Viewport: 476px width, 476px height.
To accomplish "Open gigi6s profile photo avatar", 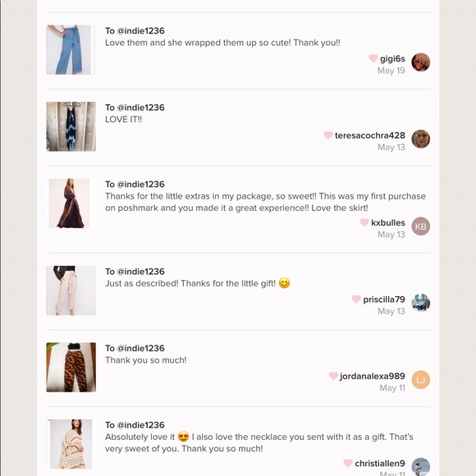I will (x=420, y=62).
